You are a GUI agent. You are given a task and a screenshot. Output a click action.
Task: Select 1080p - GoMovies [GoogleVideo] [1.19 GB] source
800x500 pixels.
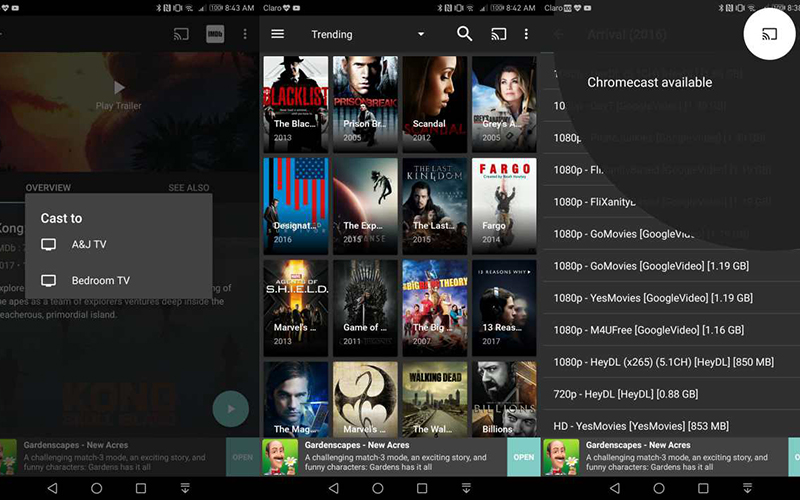point(671,266)
